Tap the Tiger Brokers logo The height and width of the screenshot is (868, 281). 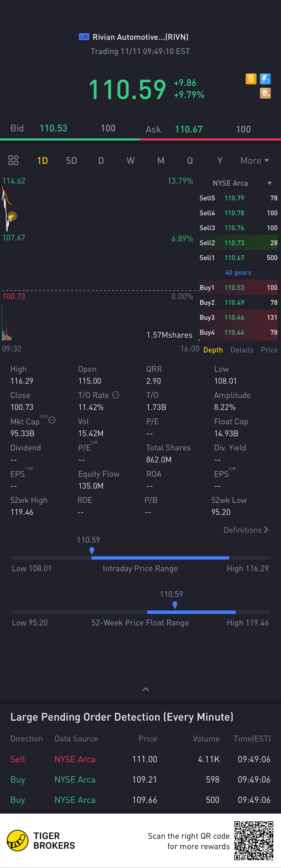pos(17,840)
